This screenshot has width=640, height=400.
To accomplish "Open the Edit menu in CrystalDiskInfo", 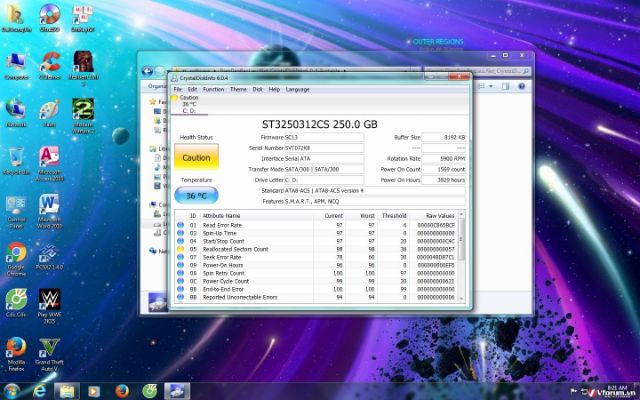I will (x=192, y=89).
